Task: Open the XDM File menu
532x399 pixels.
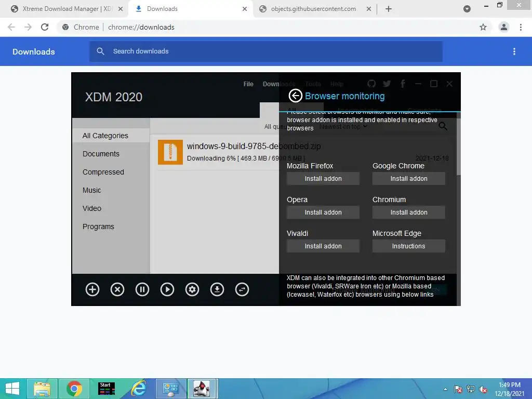Action: pos(248,84)
